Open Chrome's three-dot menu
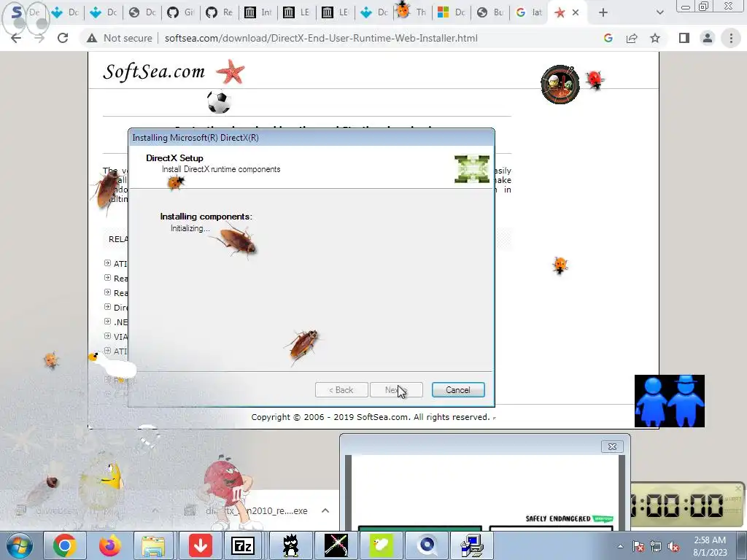Image resolution: width=747 pixels, height=560 pixels. [731, 38]
